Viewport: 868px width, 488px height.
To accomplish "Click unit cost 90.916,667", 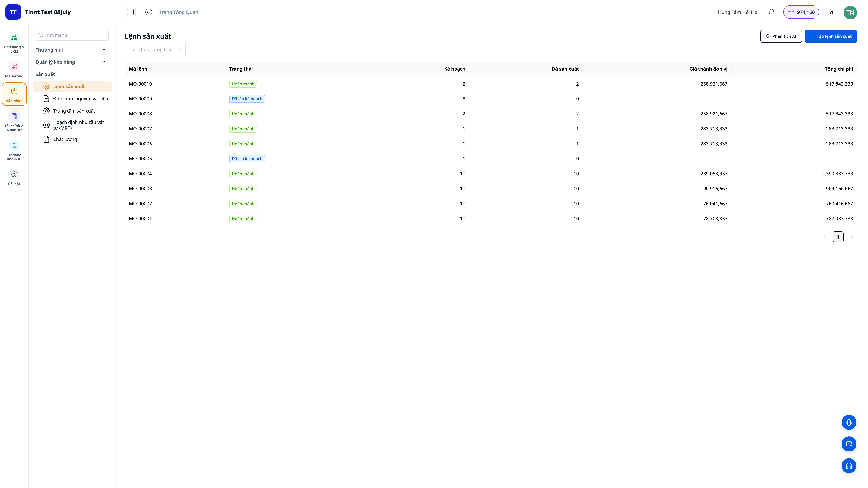I will coord(715,189).
